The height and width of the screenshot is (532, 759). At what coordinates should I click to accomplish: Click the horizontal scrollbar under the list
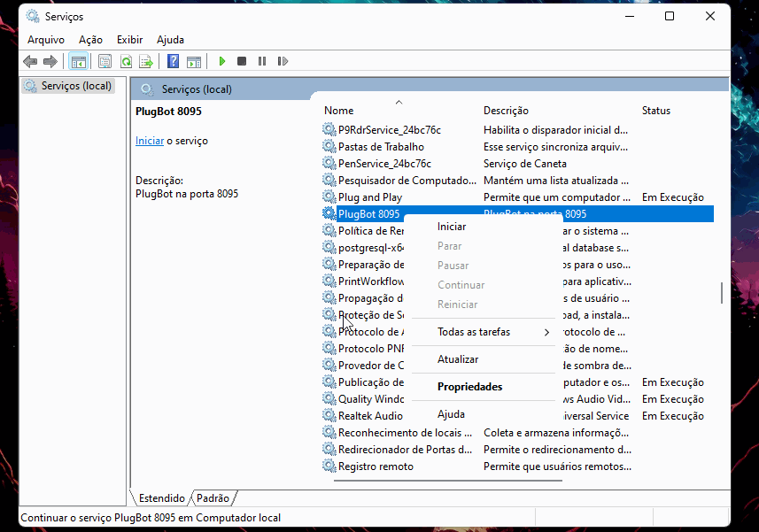[448, 481]
